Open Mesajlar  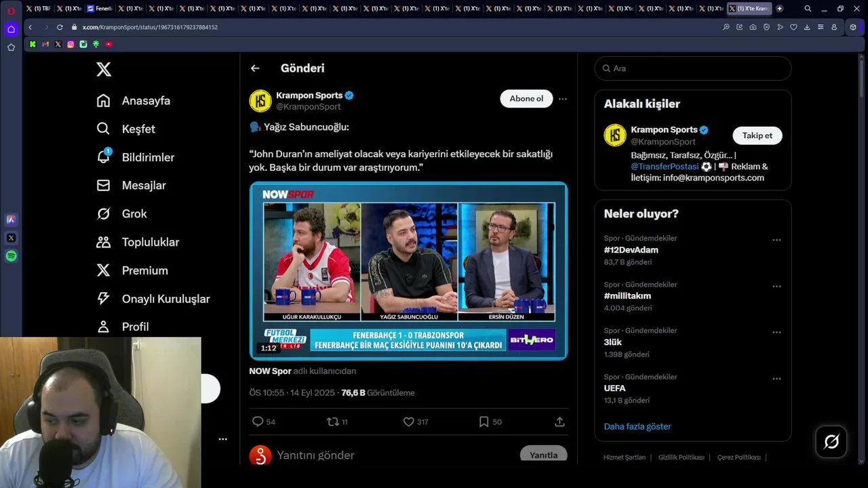coord(131,185)
